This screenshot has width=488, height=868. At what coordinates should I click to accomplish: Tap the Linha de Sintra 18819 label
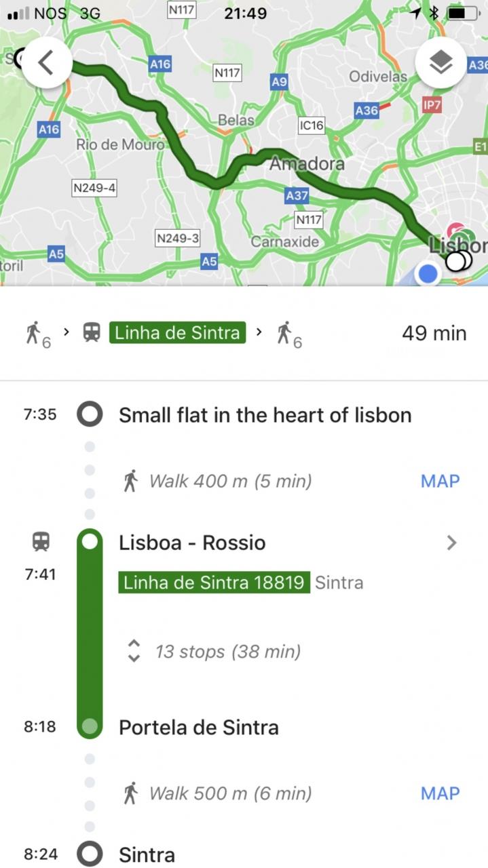pyautogui.click(x=214, y=583)
